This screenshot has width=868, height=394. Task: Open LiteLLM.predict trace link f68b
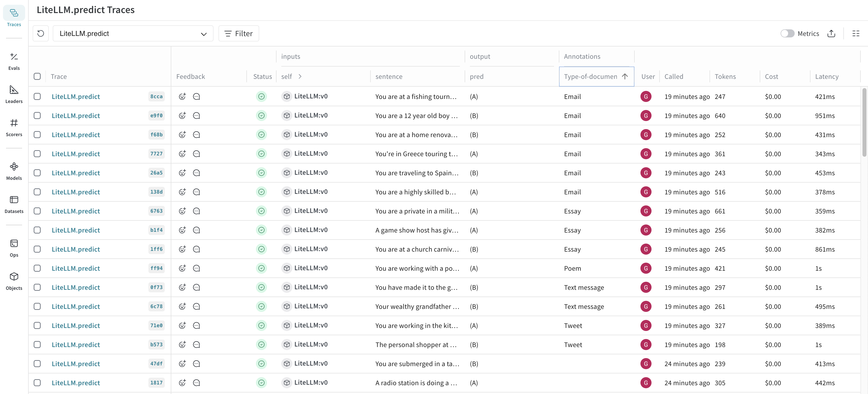76,135
